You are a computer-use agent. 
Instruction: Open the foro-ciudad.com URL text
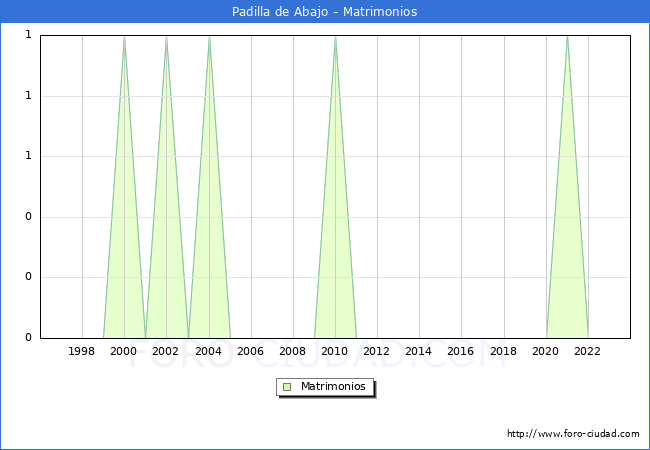click(x=573, y=434)
